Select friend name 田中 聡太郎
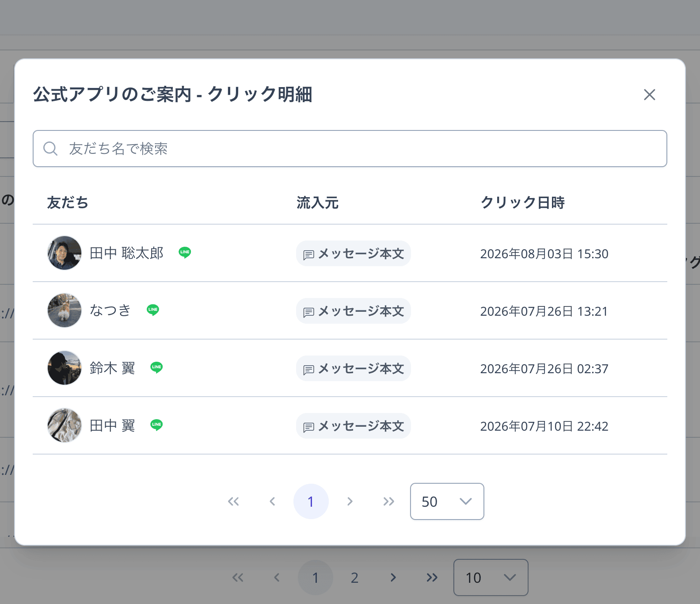 [127, 253]
